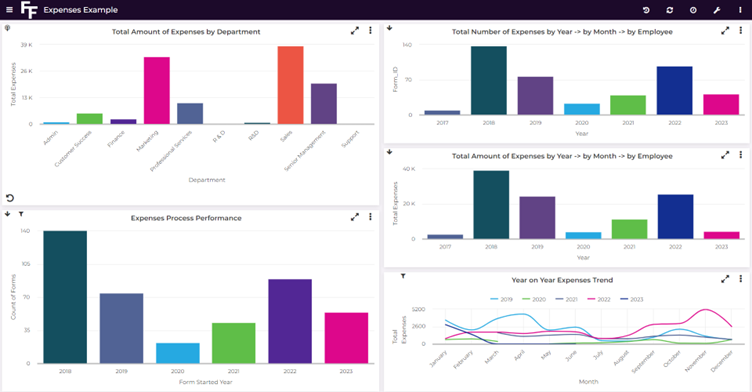Click 2018 bar in Expenses Process Performance
Screen dimensions: 752x392
pos(65,297)
